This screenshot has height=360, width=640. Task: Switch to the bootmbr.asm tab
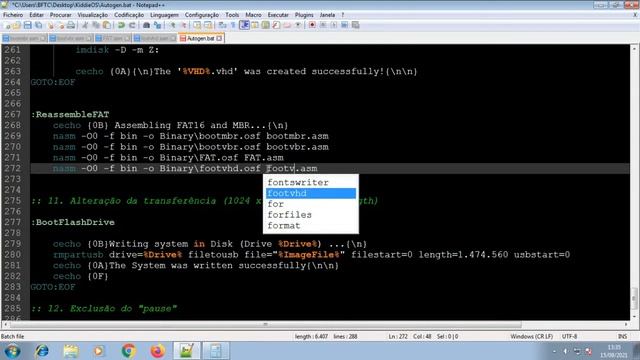click(x=24, y=38)
